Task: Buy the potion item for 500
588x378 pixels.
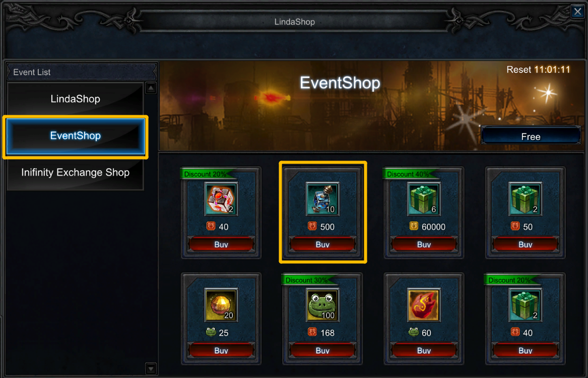Action: click(x=322, y=244)
